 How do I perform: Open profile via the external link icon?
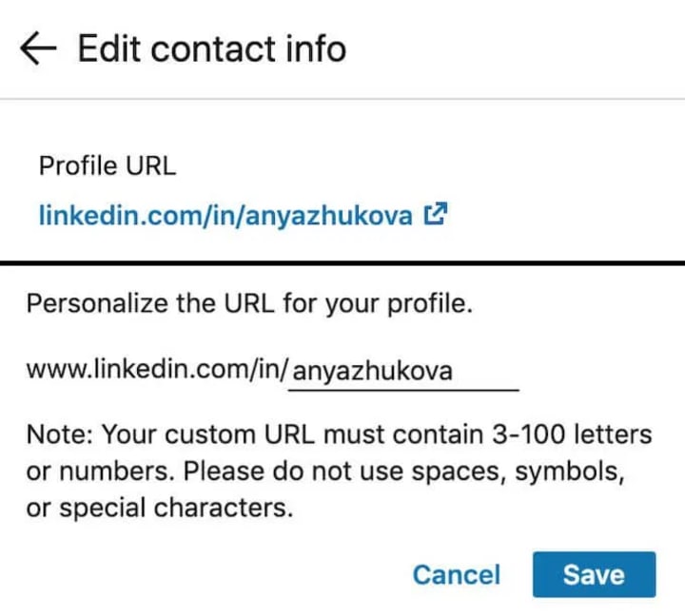[436, 214]
